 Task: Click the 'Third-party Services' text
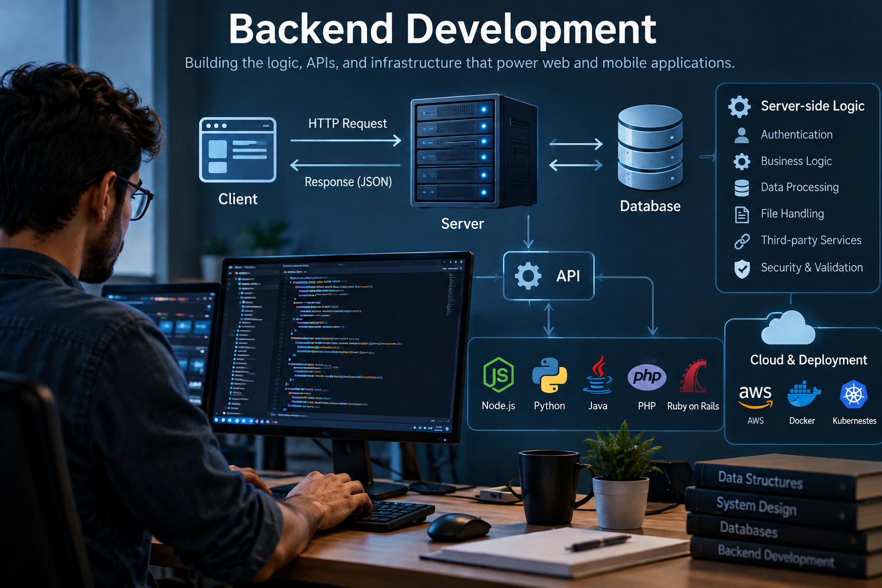(811, 240)
